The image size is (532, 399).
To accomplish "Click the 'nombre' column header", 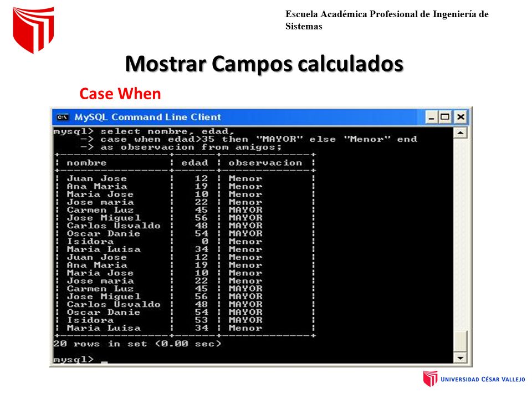I will click(x=86, y=163).
